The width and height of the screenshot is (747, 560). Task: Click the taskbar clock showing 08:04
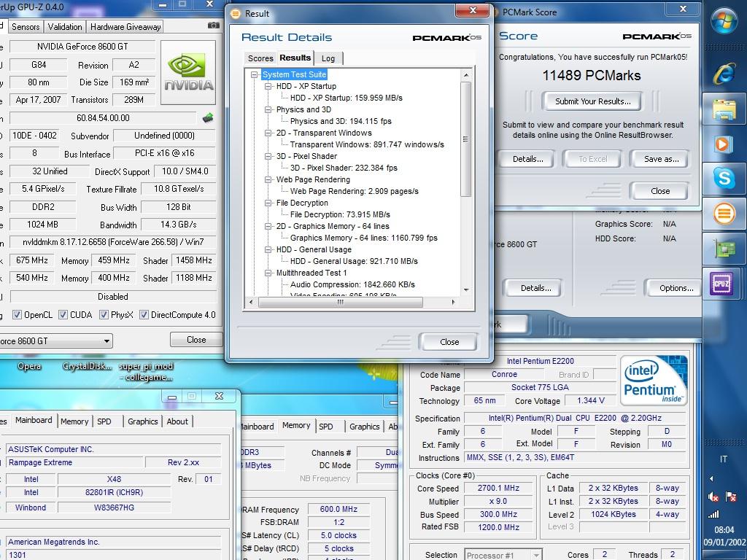[x=724, y=529]
